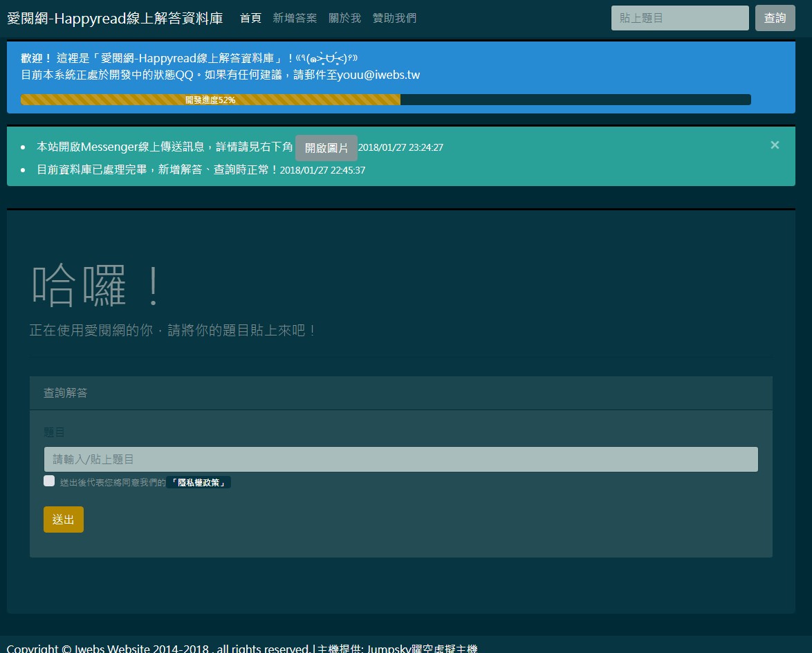Image resolution: width=812 pixels, height=653 pixels.
Task: Click the 目前資料庫已處理完畢 announcement
Action: pyautogui.click(x=201, y=170)
